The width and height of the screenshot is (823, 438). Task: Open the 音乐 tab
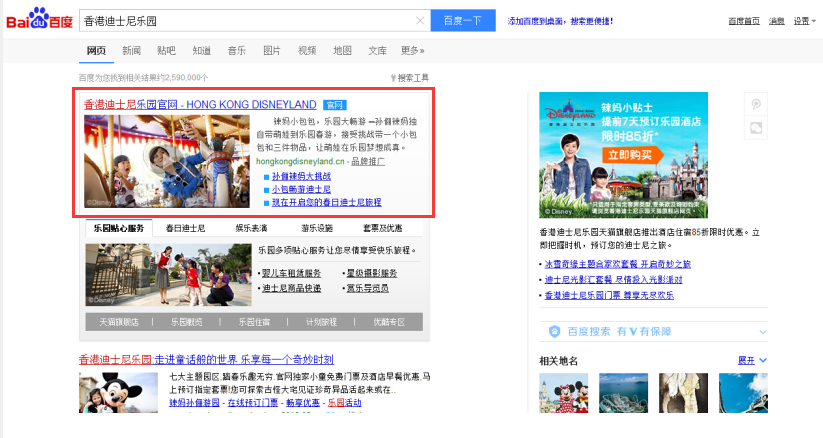point(237,50)
